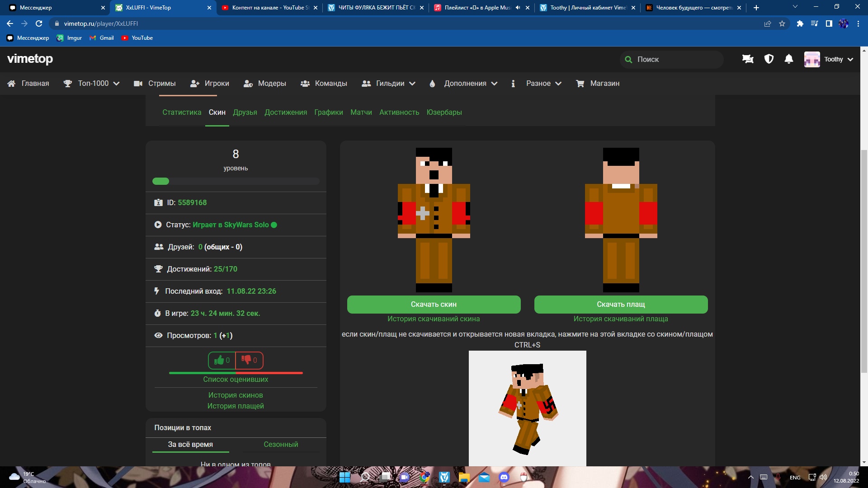The image size is (868, 488).
Task: Switch to the Статистика profile tab
Action: click(x=182, y=113)
